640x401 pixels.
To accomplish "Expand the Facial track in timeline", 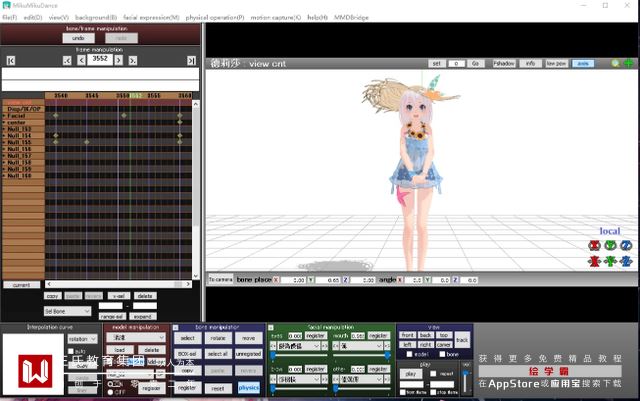I will [4, 116].
